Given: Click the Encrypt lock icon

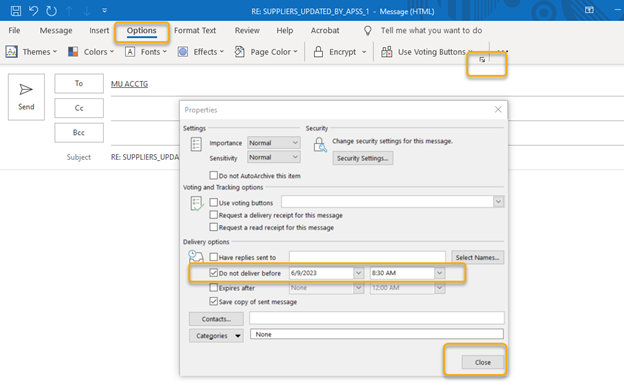Looking at the screenshot, I should tap(318, 52).
